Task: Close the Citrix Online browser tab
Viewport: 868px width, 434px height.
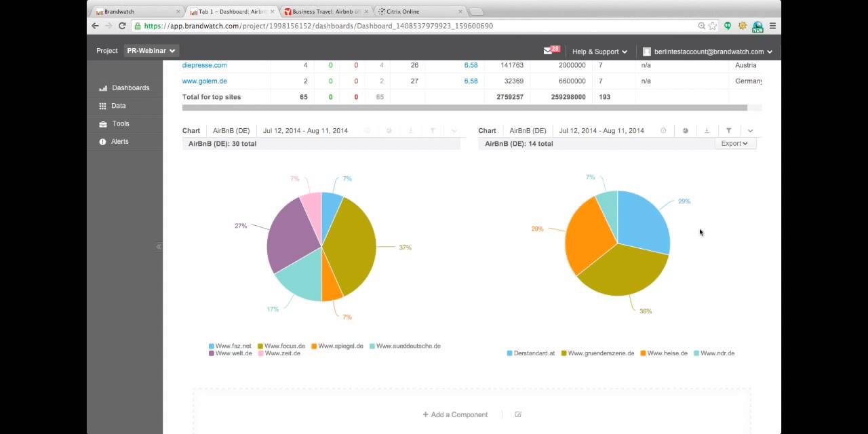Action: coord(460,12)
